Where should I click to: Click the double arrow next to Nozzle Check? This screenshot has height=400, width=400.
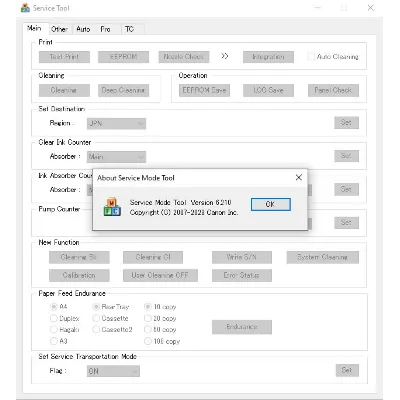[x=225, y=56]
